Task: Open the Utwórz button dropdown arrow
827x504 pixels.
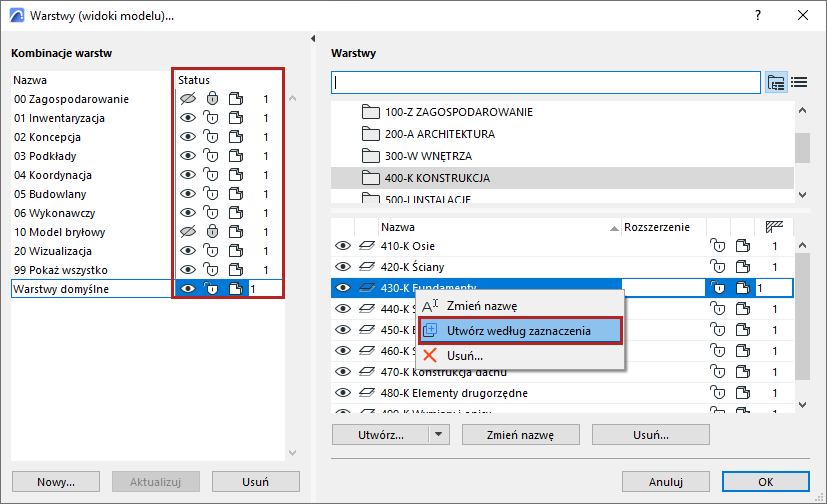Action: coord(438,435)
